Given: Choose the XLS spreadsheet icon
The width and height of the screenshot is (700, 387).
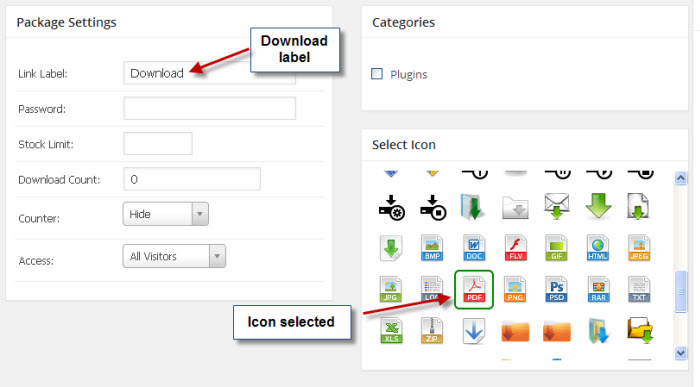Looking at the screenshot, I should (x=391, y=331).
